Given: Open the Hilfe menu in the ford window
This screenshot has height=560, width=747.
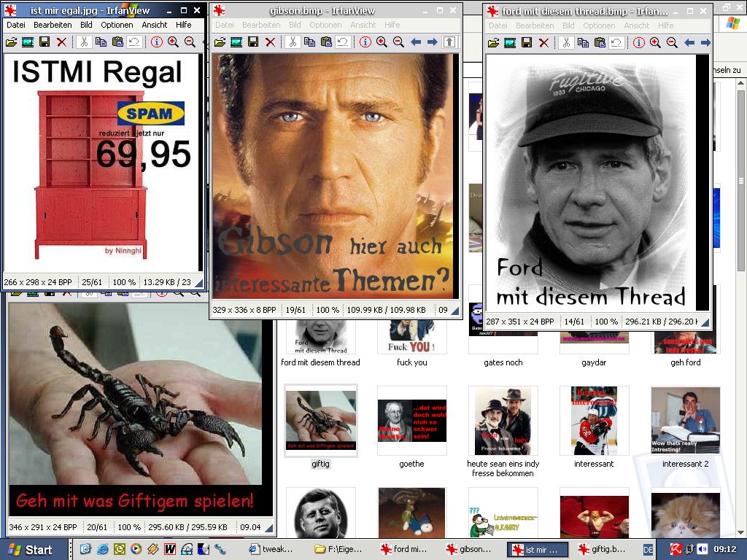Looking at the screenshot, I should pyautogui.click(x=666, y=26).
